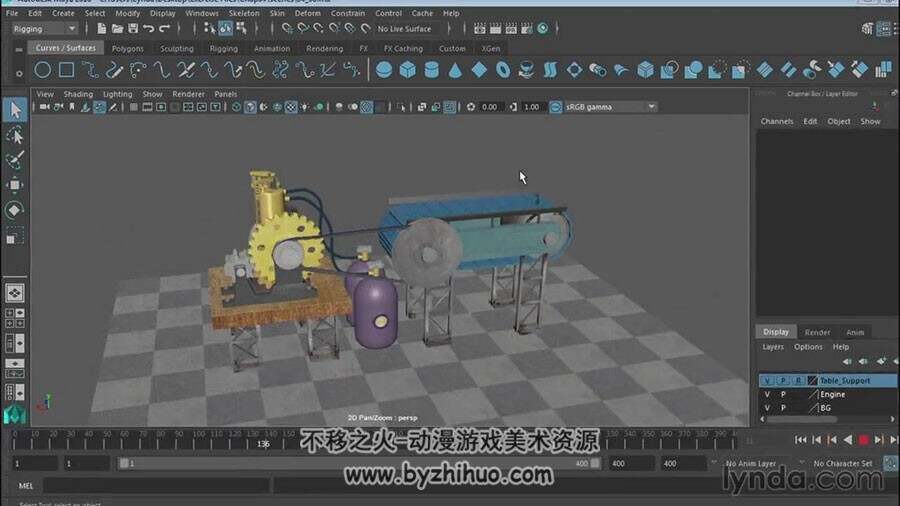The height and width of the screenshot is (506, 900).
Task: Click the Redo arrow icon
Action: click(164, 28)
